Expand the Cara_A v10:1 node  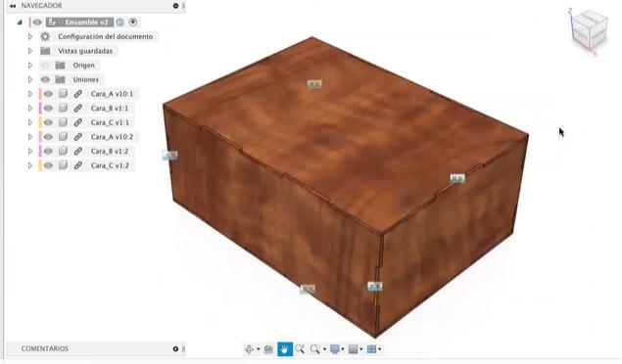click(x=30, y=94)
